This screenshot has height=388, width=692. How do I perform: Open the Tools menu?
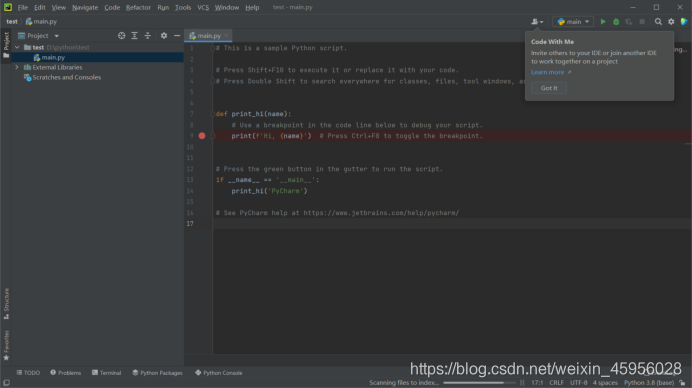pos(183,8)
